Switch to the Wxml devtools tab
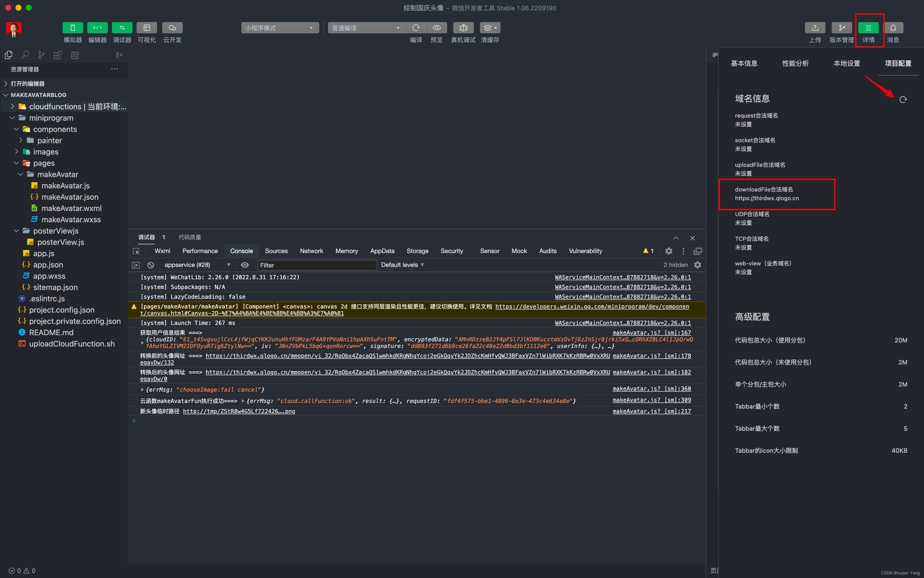Screen dimensions: 924x578 coord(162,251)
